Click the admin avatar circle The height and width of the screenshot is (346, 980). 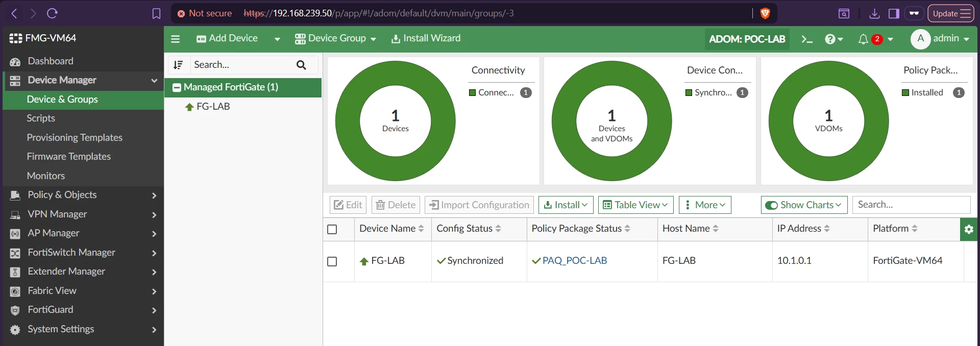tap(920, 39)
